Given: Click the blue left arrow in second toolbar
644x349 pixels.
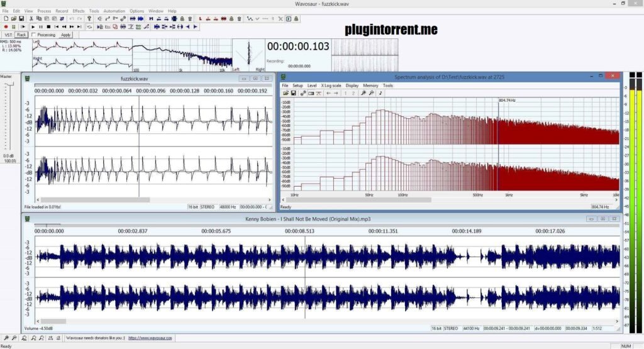Looking at the screenshot, I should pyautogui.click(x=187, y=26).
